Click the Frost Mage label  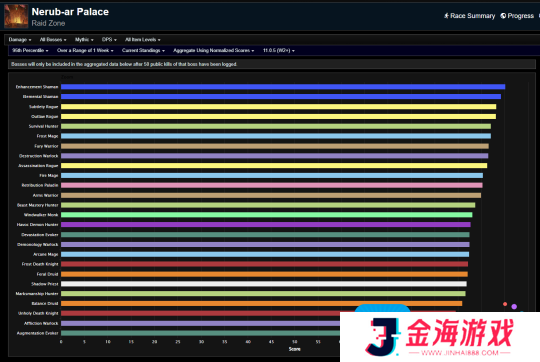(x=48, y=136)
